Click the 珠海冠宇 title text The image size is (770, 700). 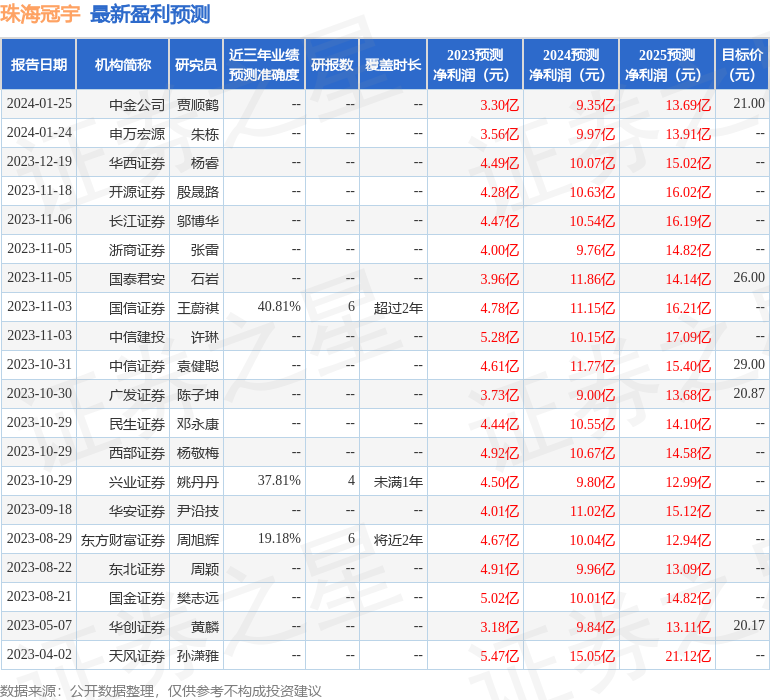(40, 14)
